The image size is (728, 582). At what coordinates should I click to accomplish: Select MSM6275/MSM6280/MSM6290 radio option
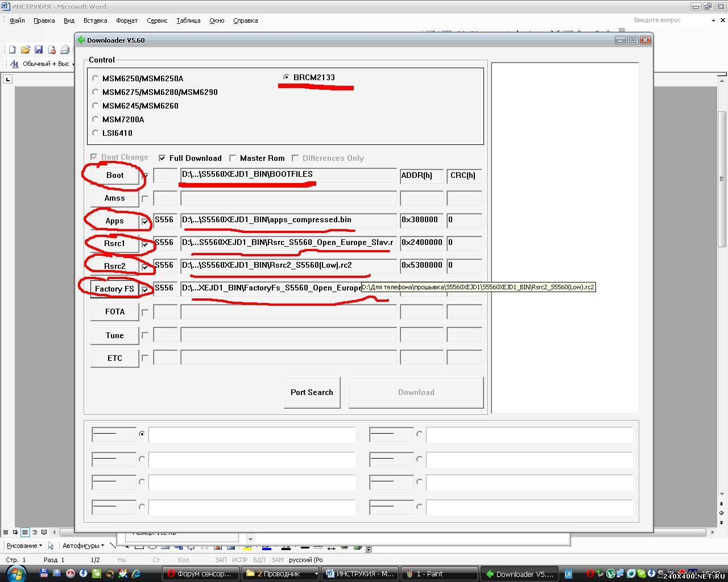96,92
